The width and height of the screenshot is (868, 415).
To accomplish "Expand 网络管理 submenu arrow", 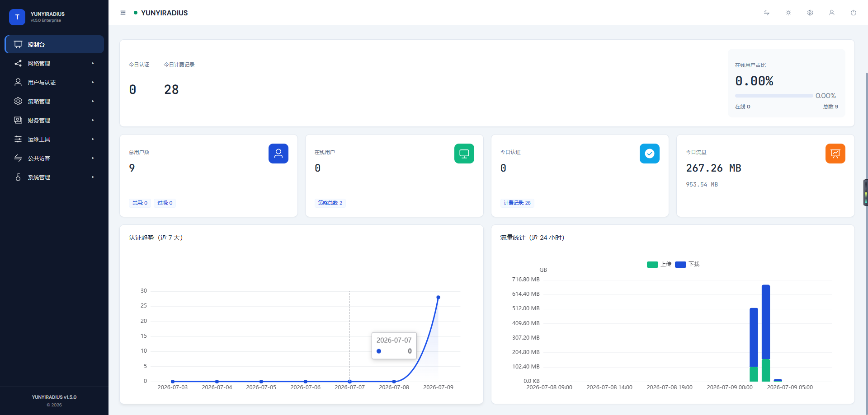I will pos(93,63).
